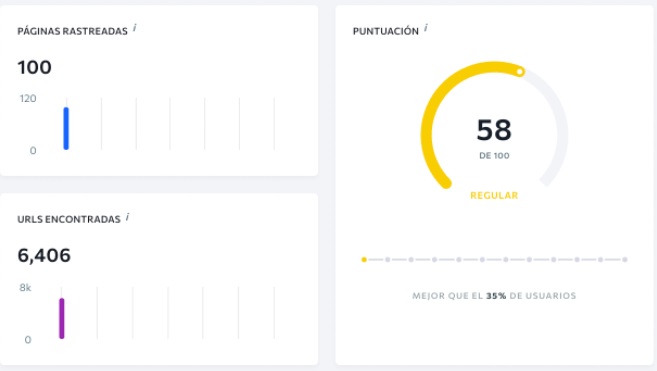Click the Páginas Rastreadas heading
The height and width of the screenshot is (371, 657).
tap(72, 31)
